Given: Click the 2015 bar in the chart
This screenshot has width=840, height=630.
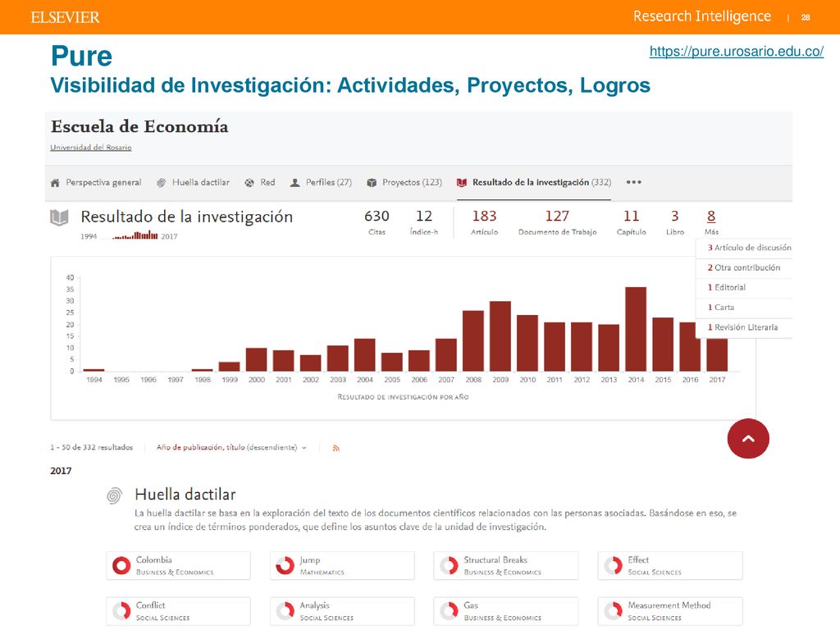Looking at the screenshot, I should (x=663, y=345).
